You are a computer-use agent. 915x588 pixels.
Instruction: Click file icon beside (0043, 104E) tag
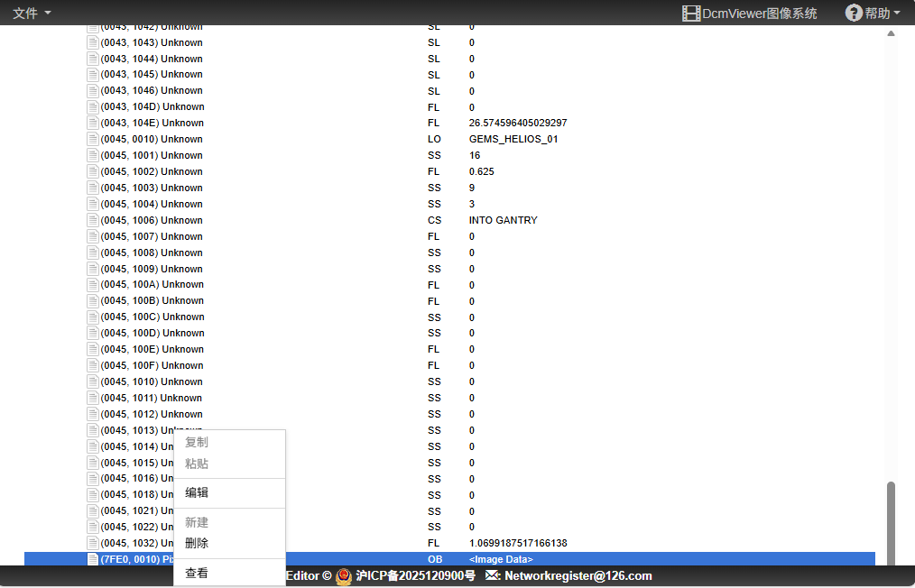[x=92, y=123]
